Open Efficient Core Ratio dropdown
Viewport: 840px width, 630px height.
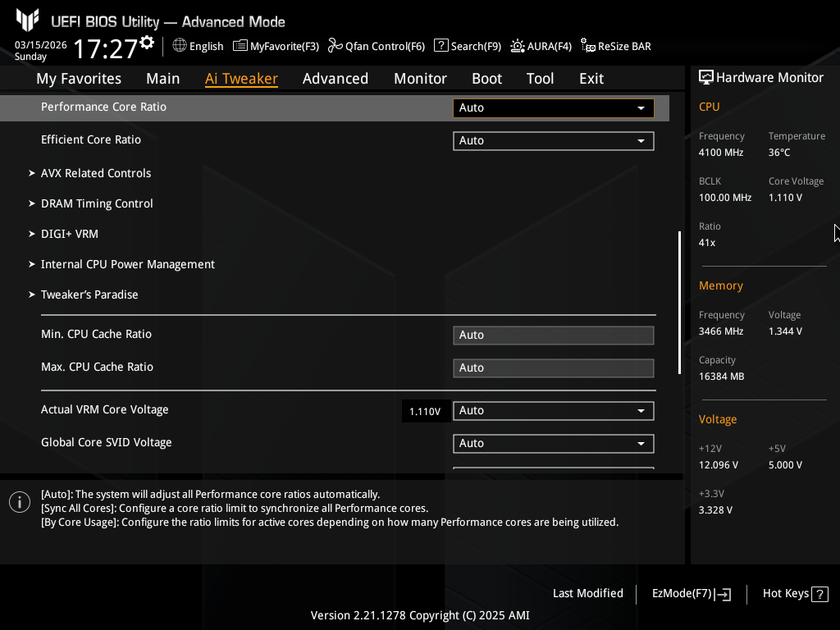[554, 141]
